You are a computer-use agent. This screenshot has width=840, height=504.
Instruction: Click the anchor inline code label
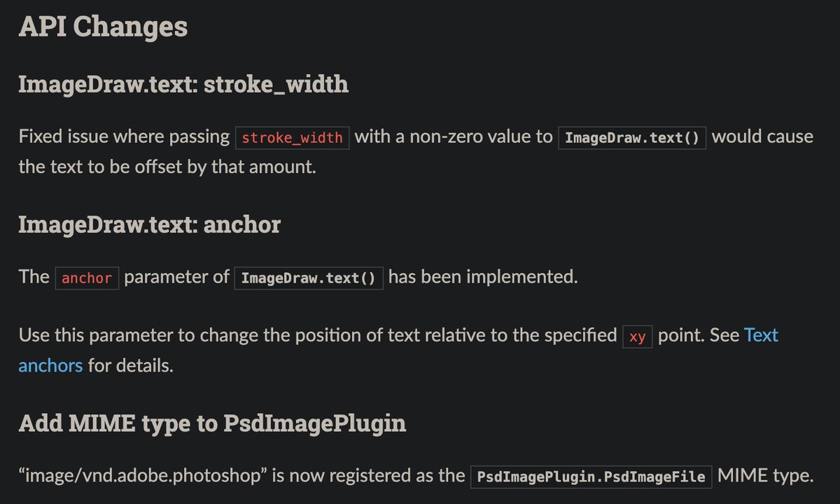[87, 278]
